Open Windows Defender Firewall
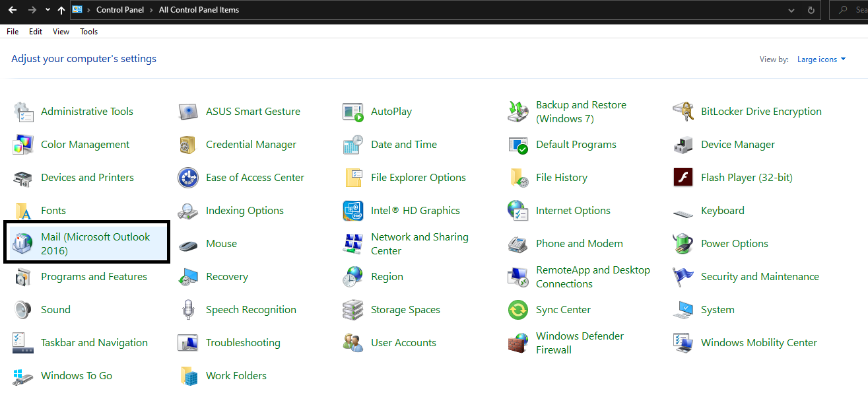Viewport: 868px width, 403px height. (581, 342)
